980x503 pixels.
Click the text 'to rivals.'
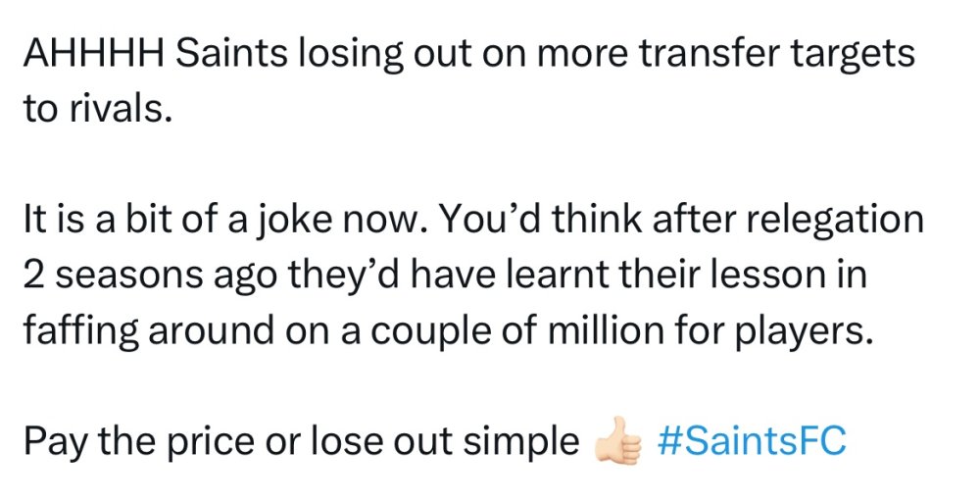97,109
